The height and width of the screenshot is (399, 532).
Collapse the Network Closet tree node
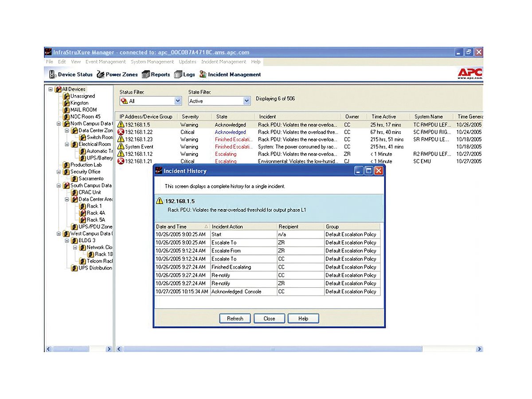[75, 247]
